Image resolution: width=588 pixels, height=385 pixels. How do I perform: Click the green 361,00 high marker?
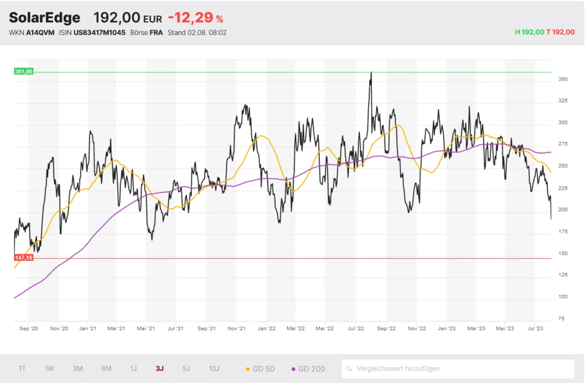pos(24,72)
